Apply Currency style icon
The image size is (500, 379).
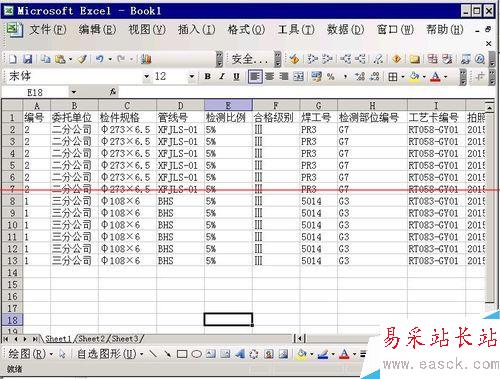click(316, 77)
